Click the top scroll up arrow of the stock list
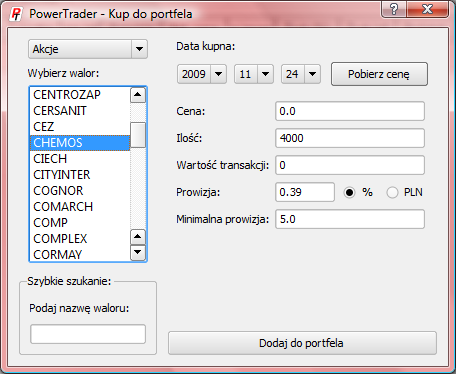This screenshot has height=374, width=456. pos(138,95)
